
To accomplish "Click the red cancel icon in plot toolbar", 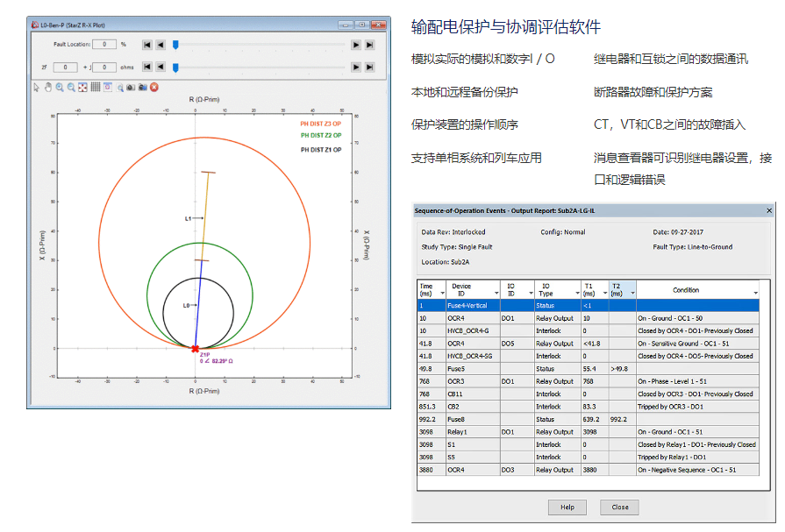I will tap(154, 87).
